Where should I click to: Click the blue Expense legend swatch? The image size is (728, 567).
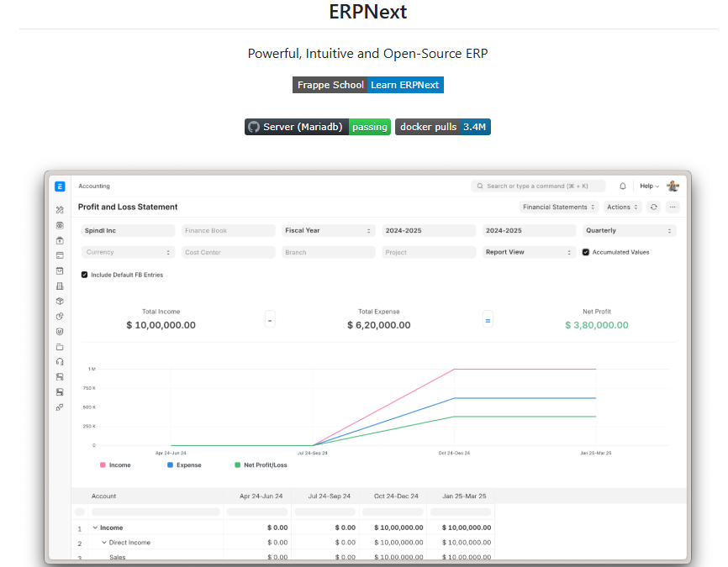(x=170, y=465)
